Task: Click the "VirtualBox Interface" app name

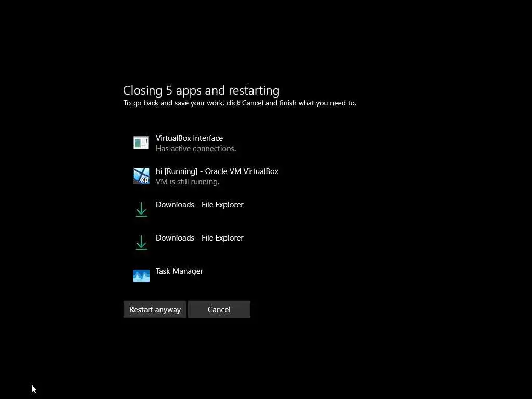Action: [x=189, y=138]
